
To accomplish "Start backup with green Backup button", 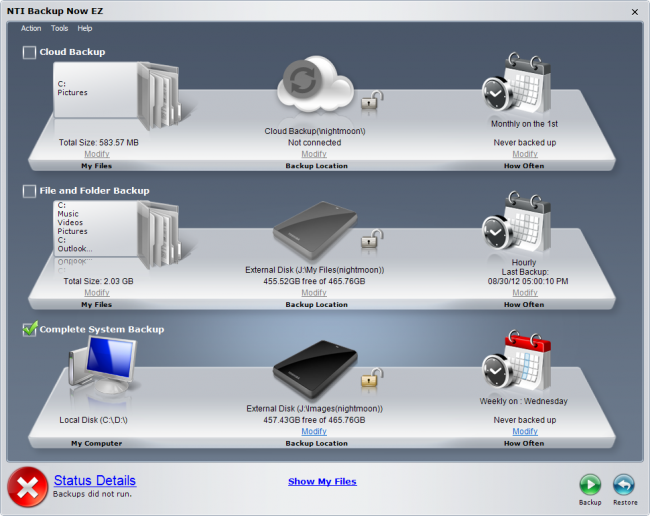I will point(590,485).
